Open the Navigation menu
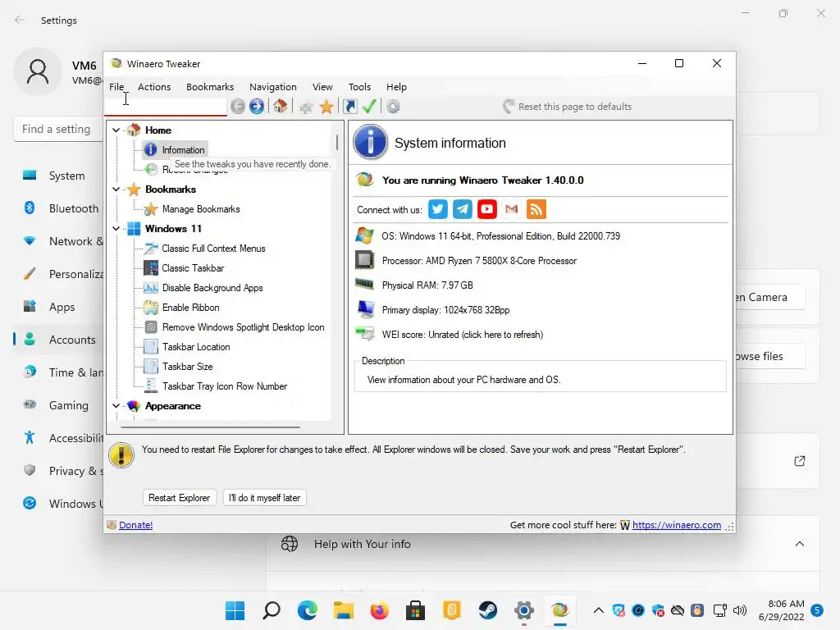 point(272,87)
